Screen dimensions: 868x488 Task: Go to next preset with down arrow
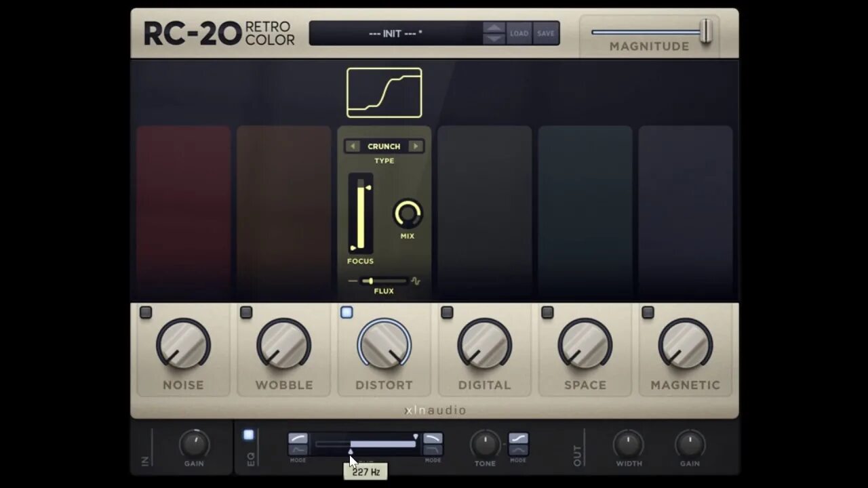click(494, 39)
